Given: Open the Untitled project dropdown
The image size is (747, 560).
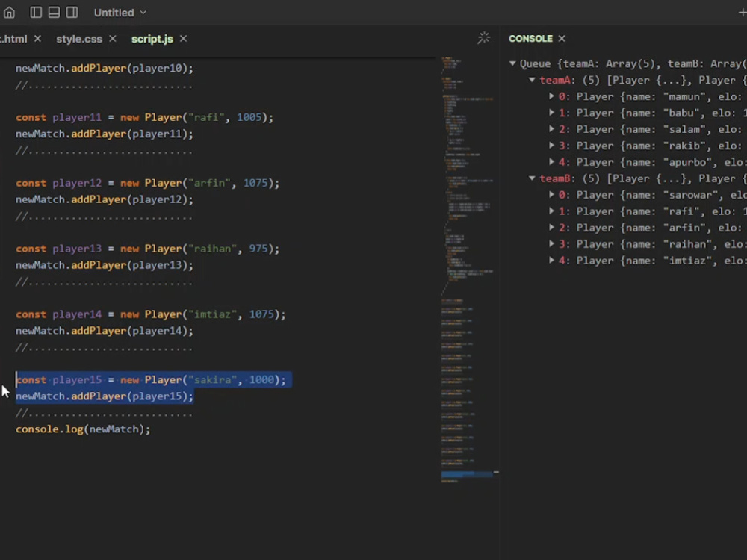Looking at the screenshot, I should (120, 13).
